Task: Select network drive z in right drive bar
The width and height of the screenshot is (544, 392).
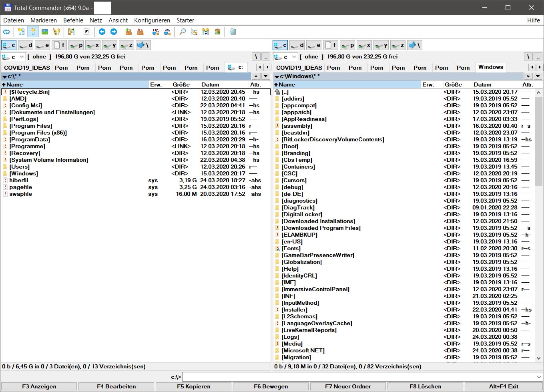Action: 398,45
